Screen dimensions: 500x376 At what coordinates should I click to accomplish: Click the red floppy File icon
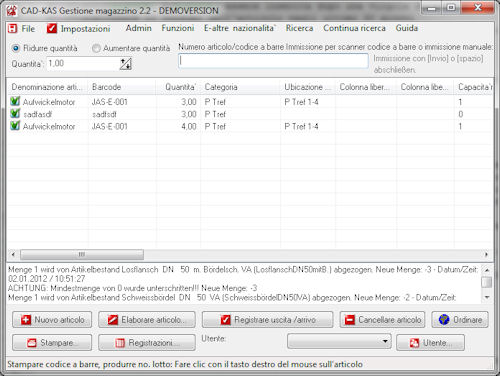point(13,29)
